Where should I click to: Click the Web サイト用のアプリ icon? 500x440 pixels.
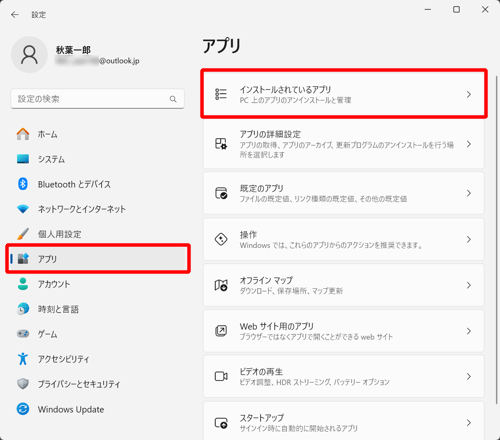click(221, 331)
